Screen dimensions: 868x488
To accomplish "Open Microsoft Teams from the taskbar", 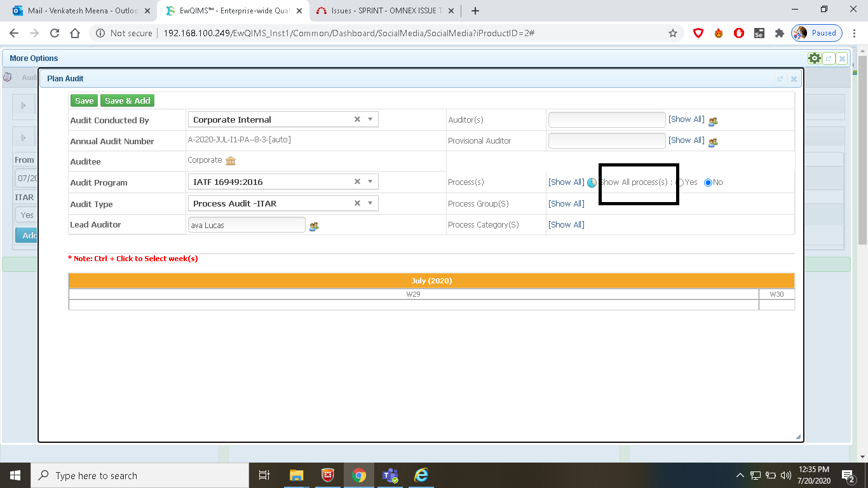I will pos(390,475).
